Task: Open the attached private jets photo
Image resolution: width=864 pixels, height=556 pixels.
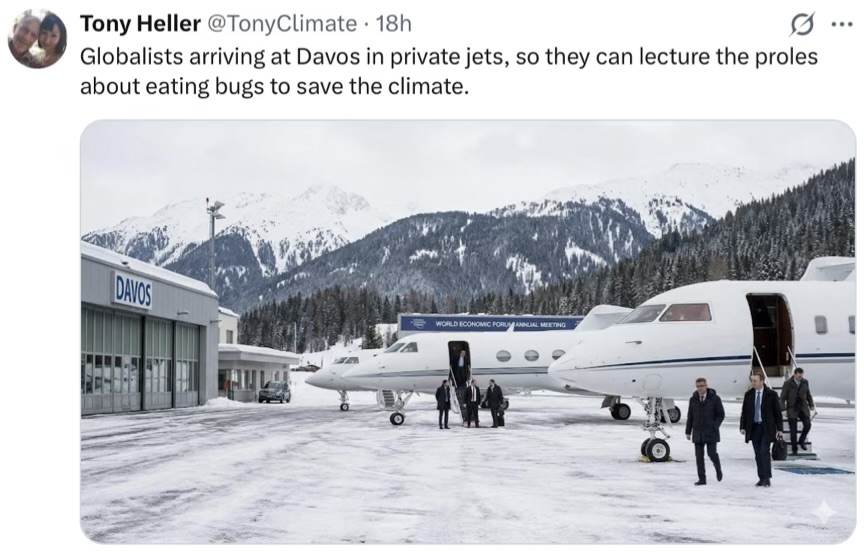Action: point(467,330)
